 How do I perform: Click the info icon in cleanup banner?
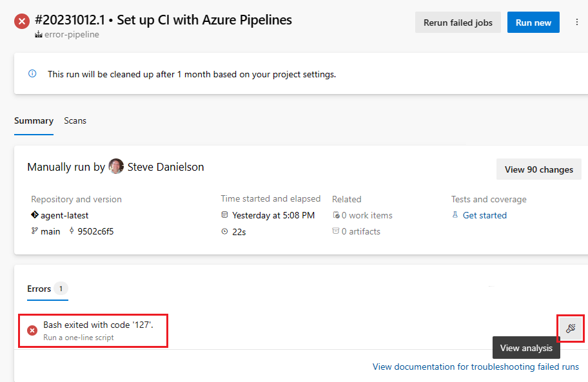[32, 73]
